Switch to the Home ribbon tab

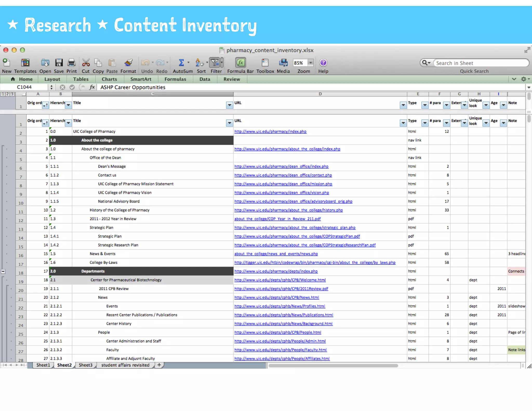click(x=22, y=79)
